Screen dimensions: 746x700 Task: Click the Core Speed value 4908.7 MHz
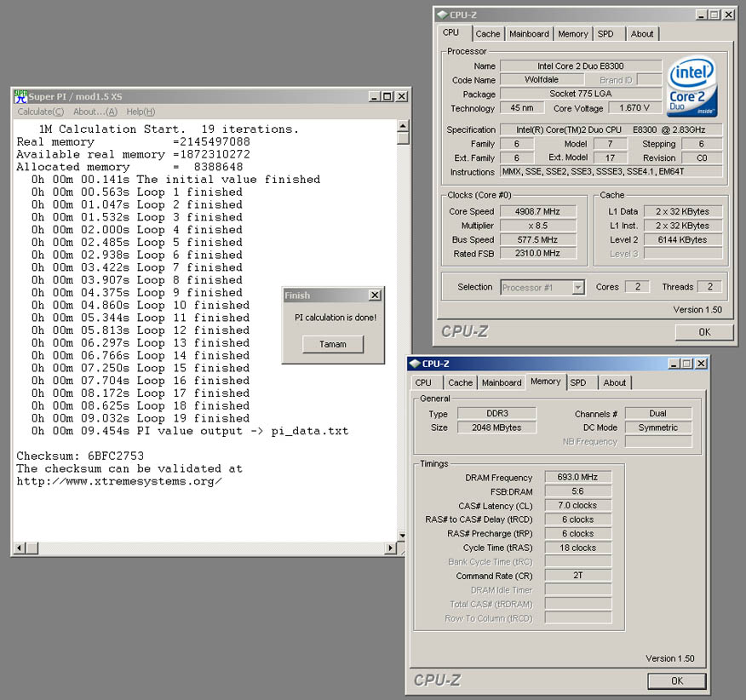coord(537,211)
